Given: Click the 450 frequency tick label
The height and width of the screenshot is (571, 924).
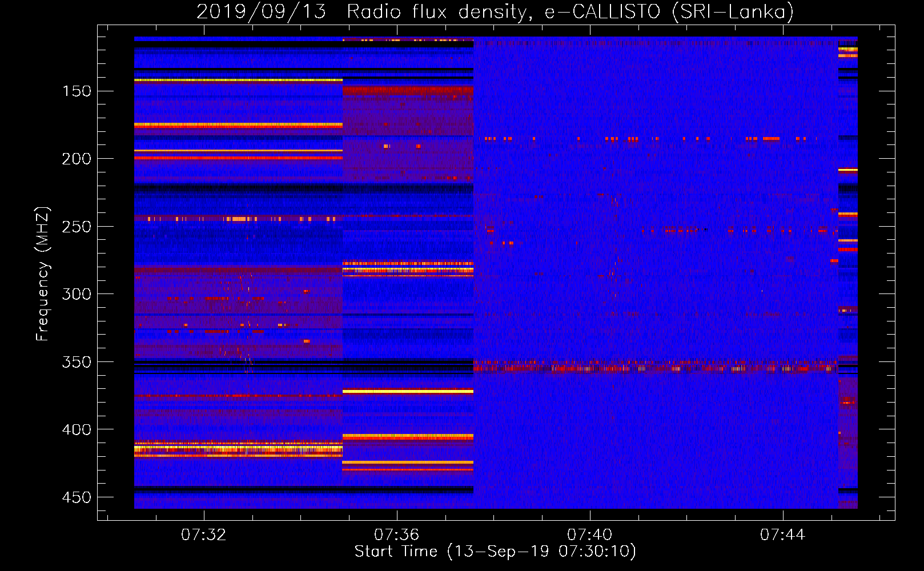Looking at the screenshot, I should [x=77, y=497].
